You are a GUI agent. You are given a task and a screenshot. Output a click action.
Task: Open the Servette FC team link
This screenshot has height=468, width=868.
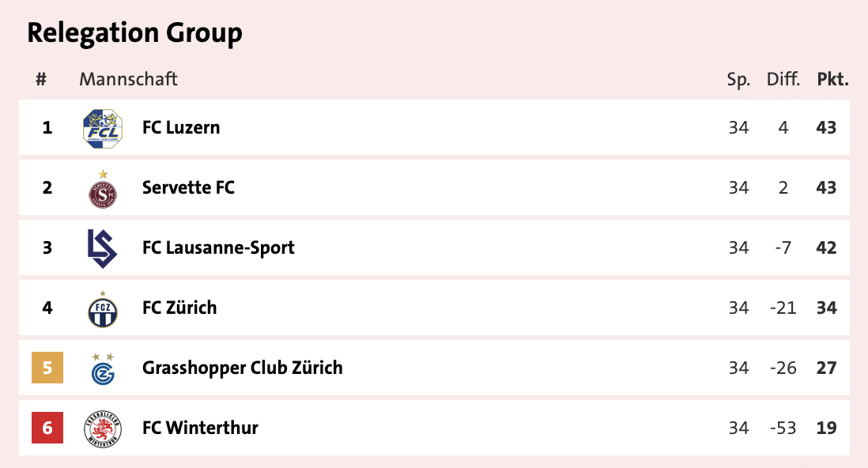point(188,187)
